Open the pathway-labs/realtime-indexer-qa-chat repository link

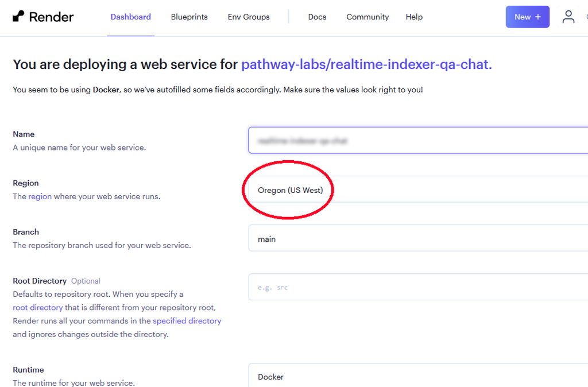tap(366, 64)
